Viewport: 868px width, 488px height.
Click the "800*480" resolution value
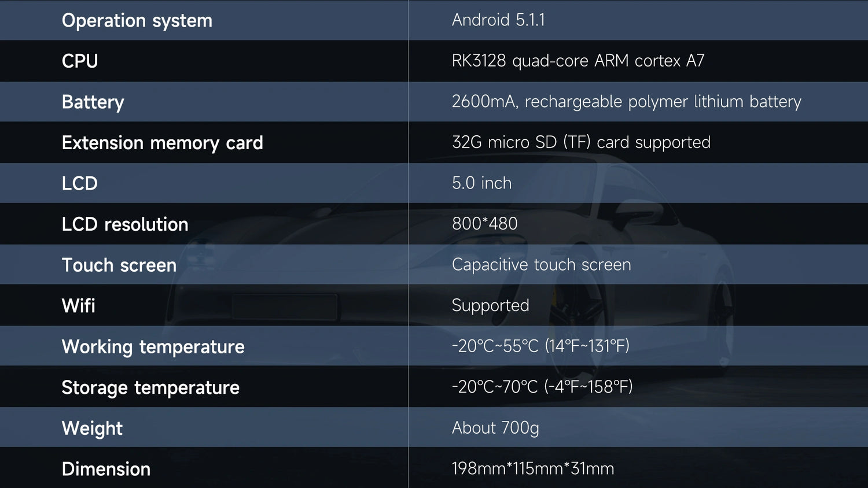pyautogui.click(x=484, y=224)
